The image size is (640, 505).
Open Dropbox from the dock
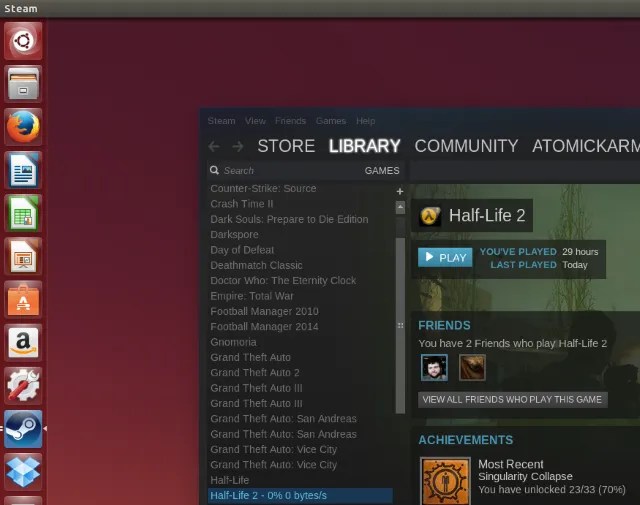(x=23, y=472)
